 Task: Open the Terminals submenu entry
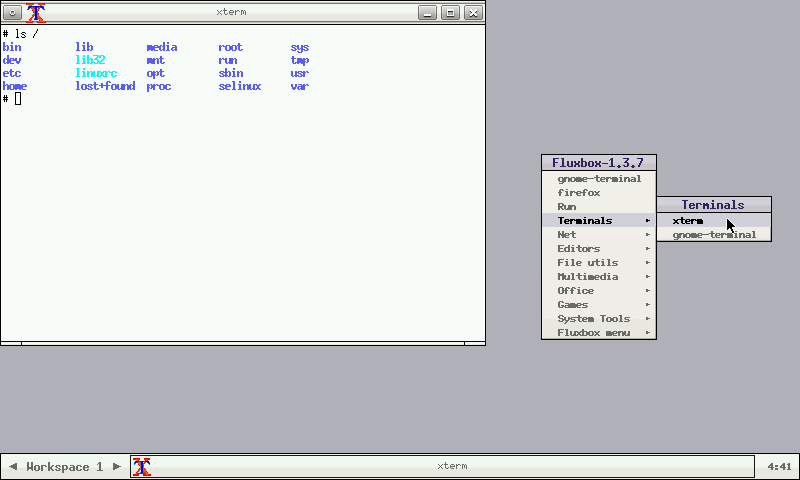599,220
